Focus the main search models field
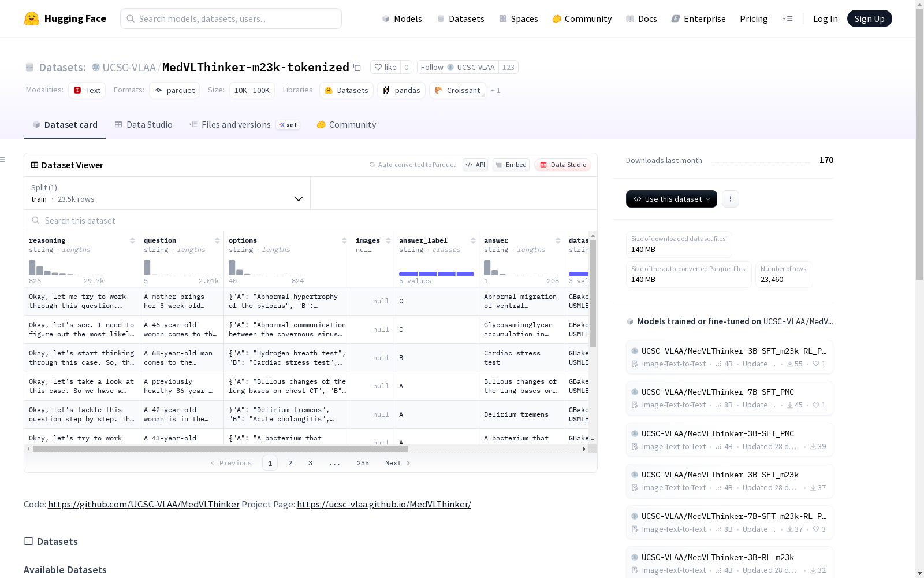The height and width of the screenshot is (578, 924). pos(231,18)
